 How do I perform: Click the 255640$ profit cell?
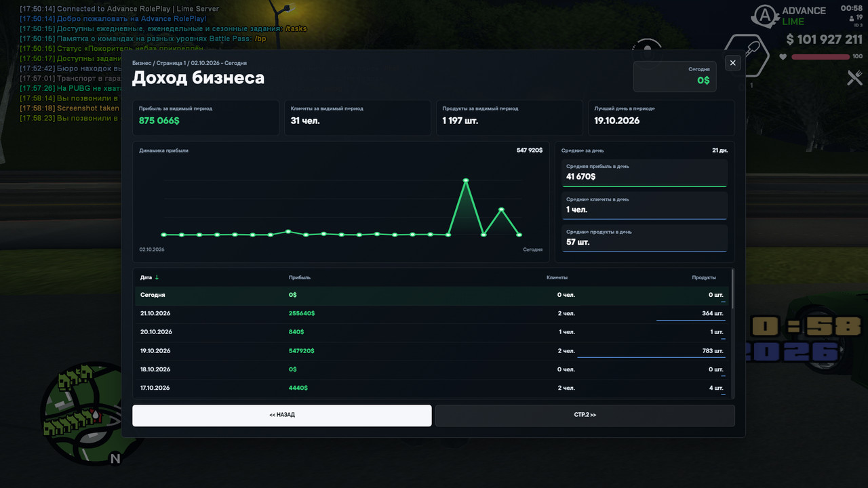coord(302,314)
